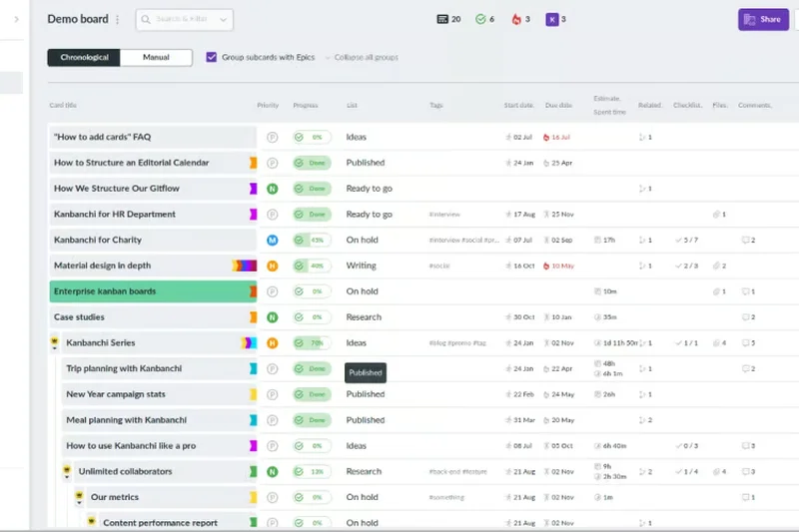Click Collapse all groups link

point(366,58)
